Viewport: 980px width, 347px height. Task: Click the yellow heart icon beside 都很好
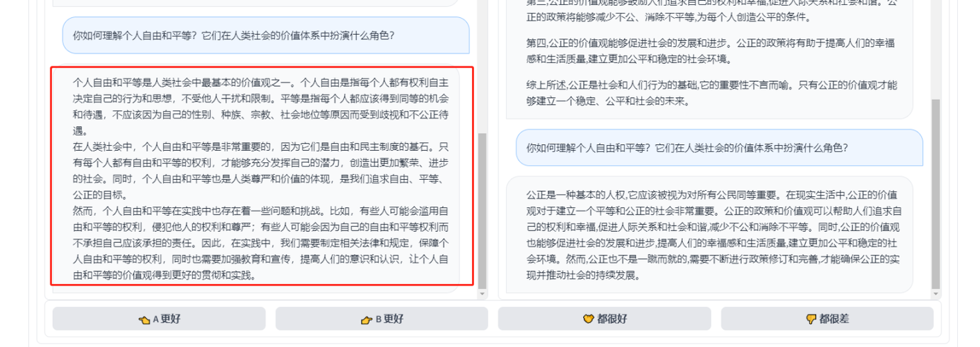tap(589, 319)
